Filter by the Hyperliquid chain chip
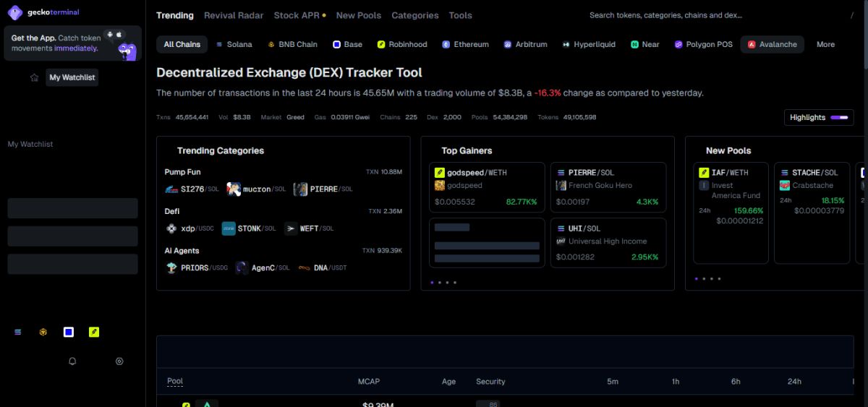The height and width of the screenshot is (407, 868). click(x=589, y=44)
